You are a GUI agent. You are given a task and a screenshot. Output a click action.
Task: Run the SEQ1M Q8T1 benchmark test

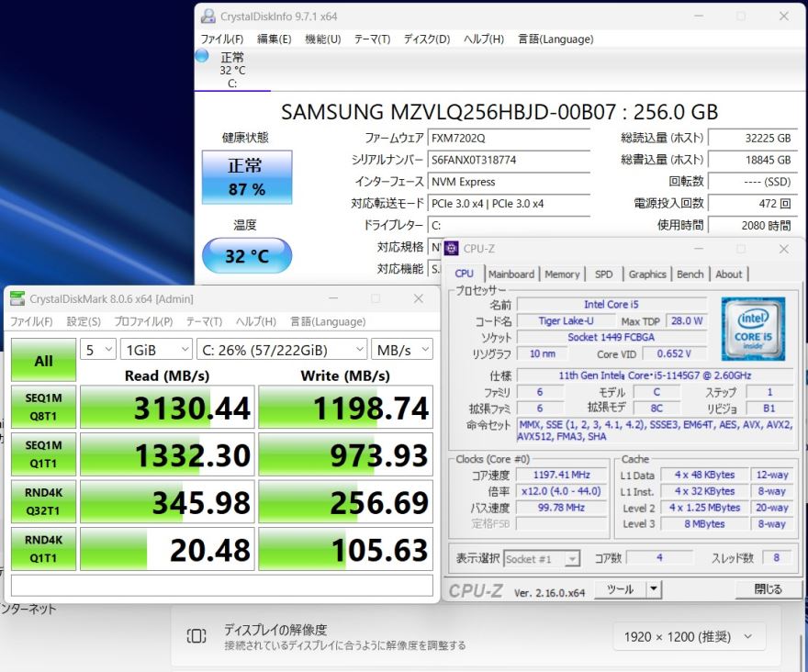tap(43, 407)
